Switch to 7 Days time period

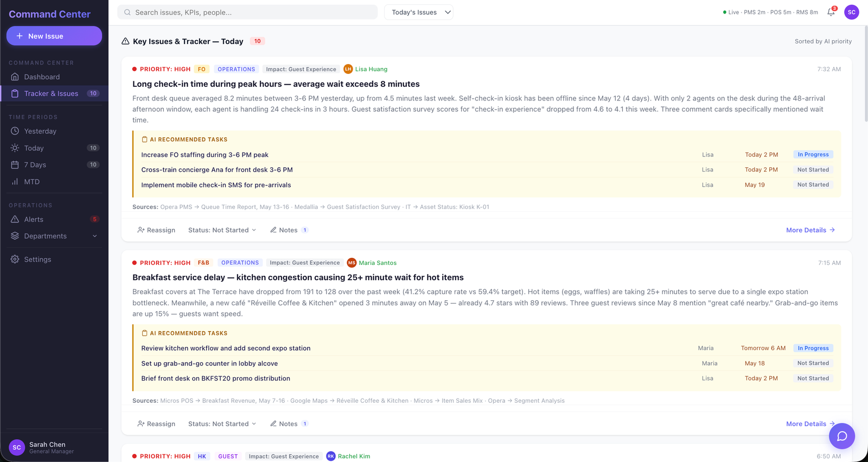pos(54,164)
